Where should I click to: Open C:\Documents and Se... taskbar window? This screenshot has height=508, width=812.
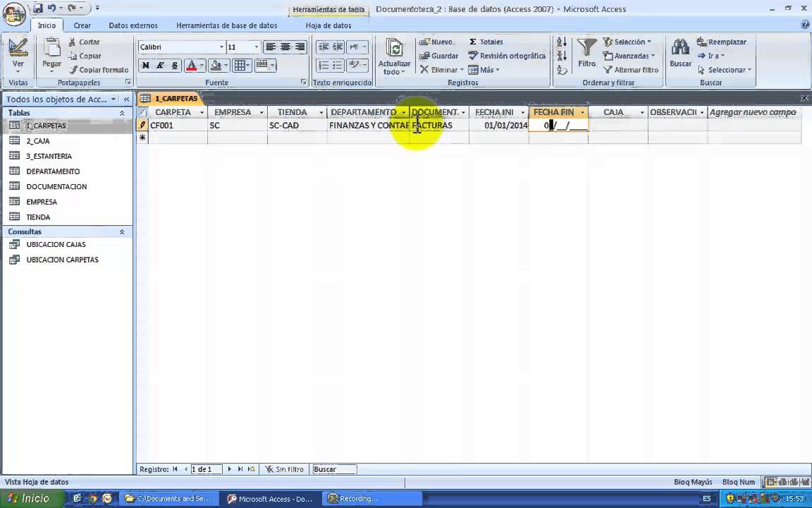(168, 499)
